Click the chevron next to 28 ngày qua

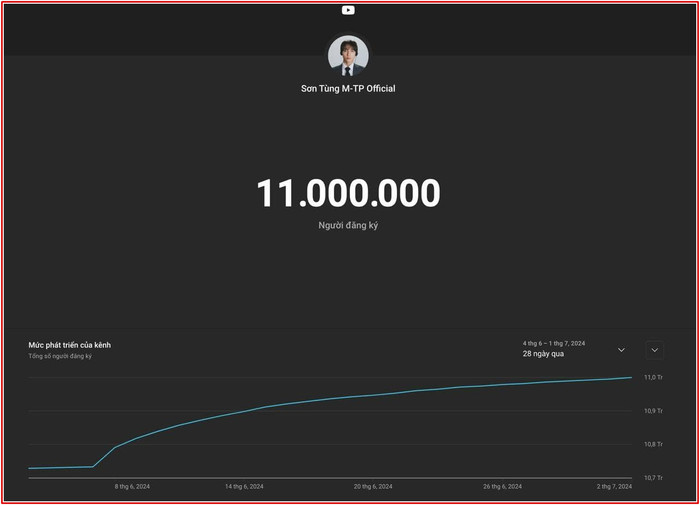pos(621,350)
